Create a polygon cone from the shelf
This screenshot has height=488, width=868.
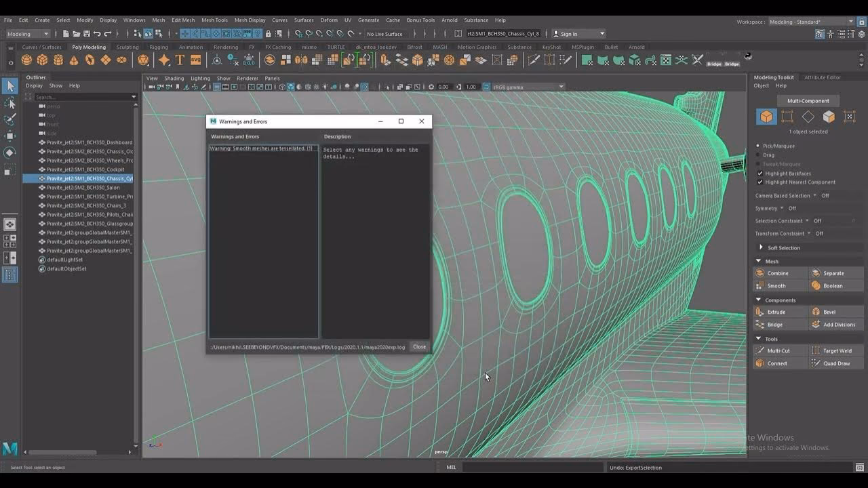tap(74, 60)
